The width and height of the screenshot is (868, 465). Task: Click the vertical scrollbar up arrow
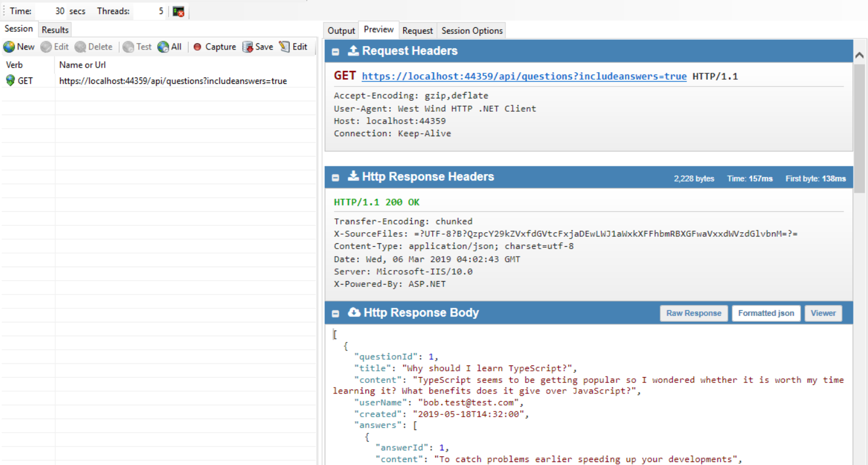(859, 55)
